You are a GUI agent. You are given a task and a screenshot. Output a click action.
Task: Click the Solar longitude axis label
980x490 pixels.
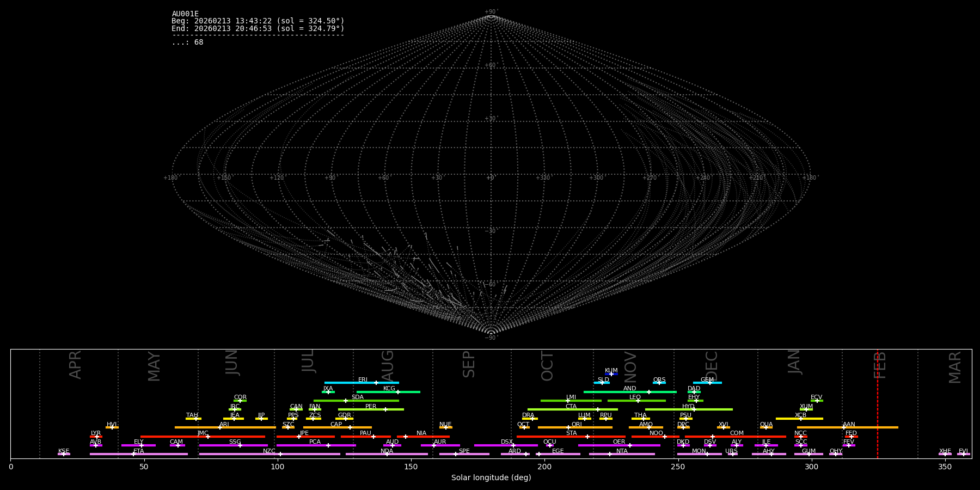click(491, 478)
